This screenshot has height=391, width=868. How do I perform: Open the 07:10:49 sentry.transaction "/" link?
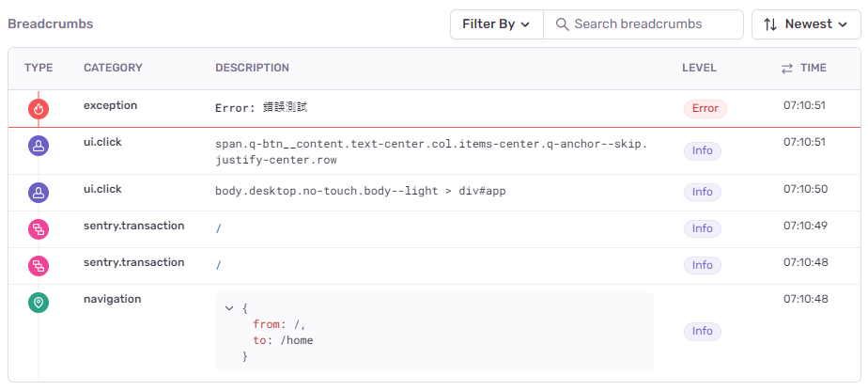click(218, 228)
